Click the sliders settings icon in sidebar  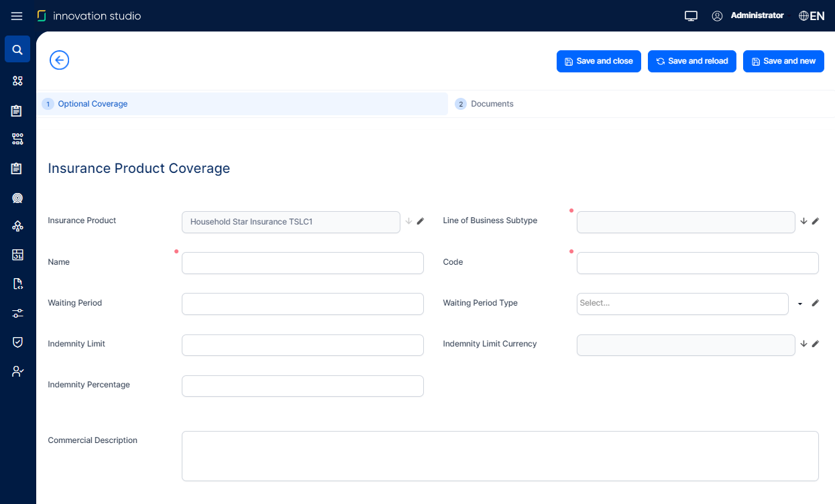pos(17,313)
